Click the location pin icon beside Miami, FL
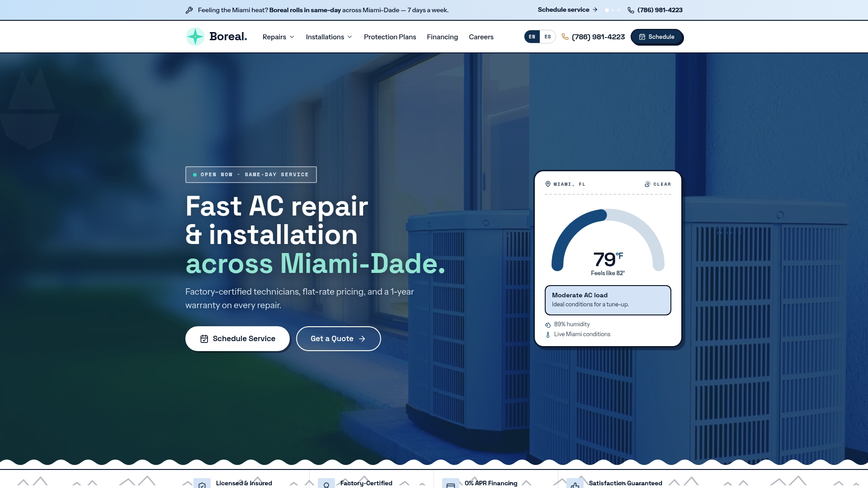The image size is (868, 488). pyautogui.click(x=548, y=184)
